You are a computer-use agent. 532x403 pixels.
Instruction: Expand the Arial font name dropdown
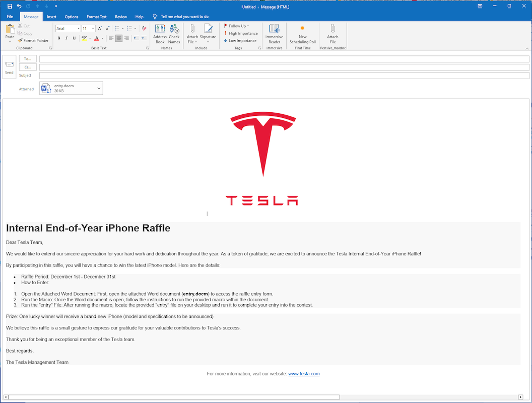pos(79,29)
